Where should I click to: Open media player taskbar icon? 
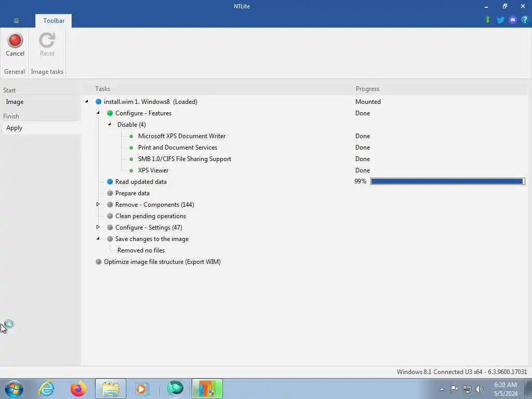pos(141,389)
